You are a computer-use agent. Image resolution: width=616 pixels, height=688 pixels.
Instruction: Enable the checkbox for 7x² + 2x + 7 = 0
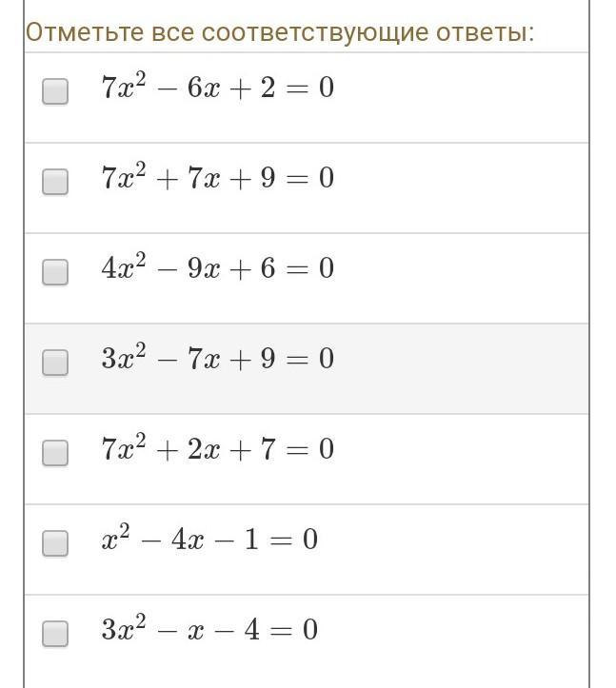55,453
